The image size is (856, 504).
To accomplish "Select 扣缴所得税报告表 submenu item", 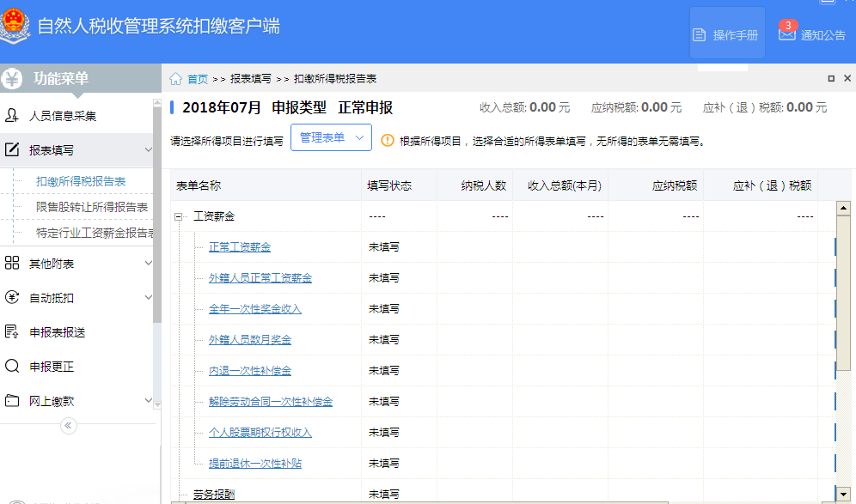I will tap(81, 181).
